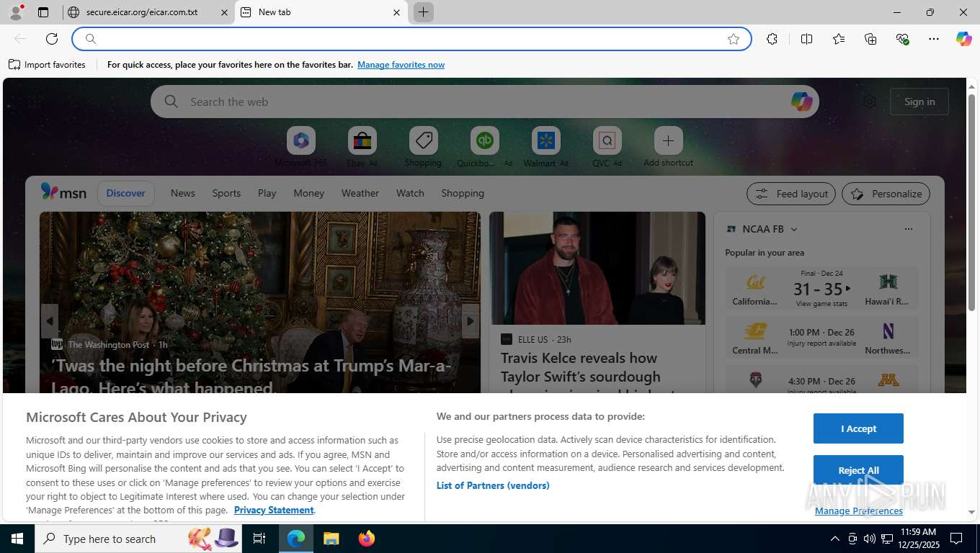Open Central M vs Northwestern game
This screenshot has height=553, width=980.
tap(821, 337)
